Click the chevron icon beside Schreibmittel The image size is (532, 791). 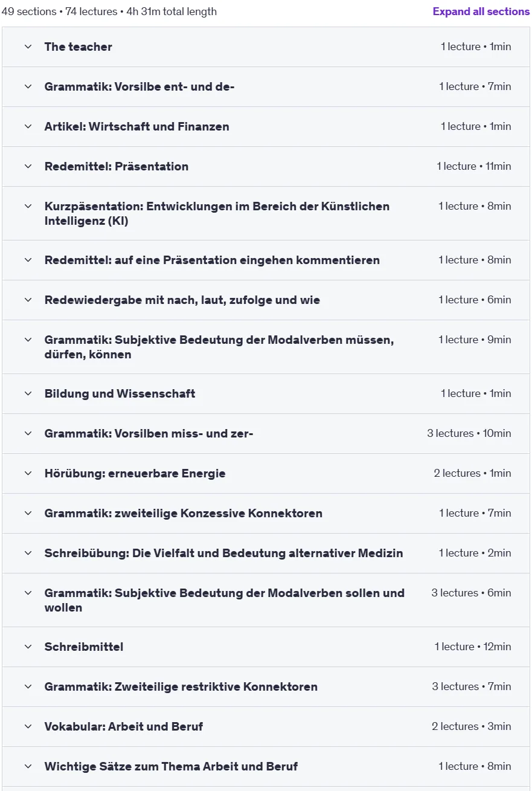tap(28, 647)
